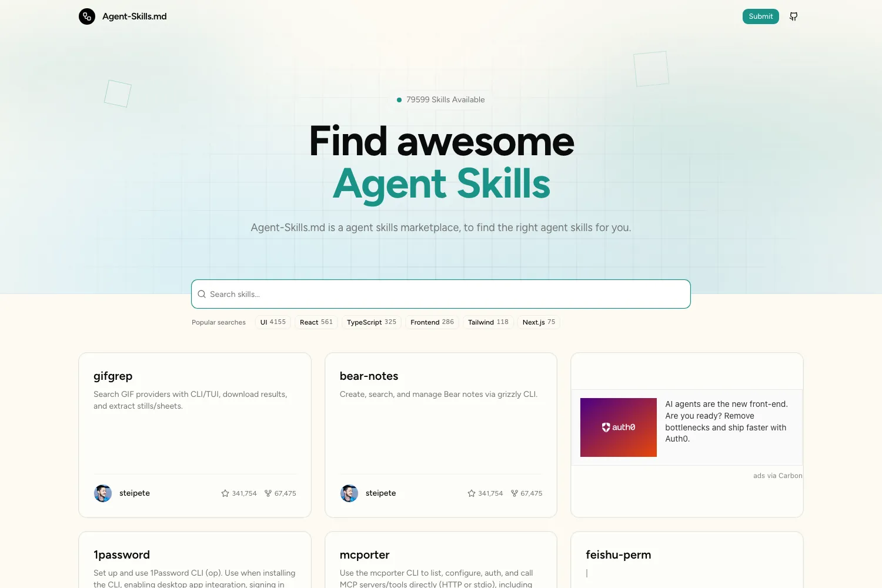Click the bear-notes description text
The width and height of the screenshot is (882, 588).
(x=439, y=395)
